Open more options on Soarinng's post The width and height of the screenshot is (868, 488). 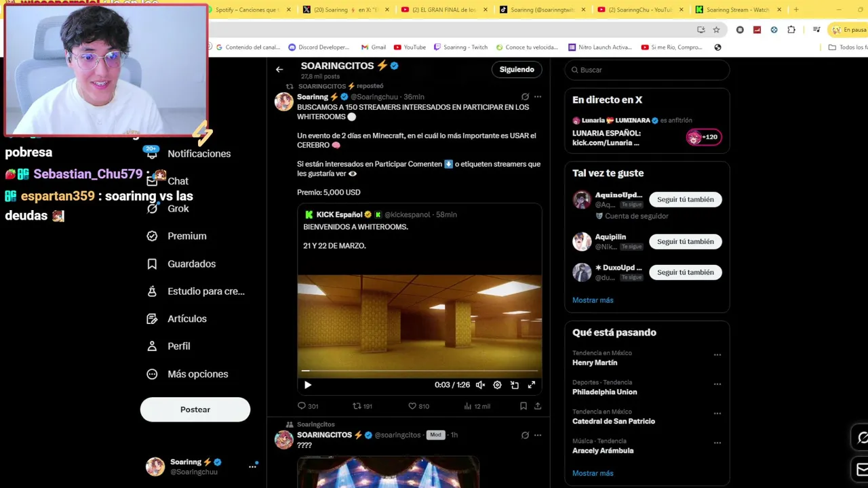538,97
